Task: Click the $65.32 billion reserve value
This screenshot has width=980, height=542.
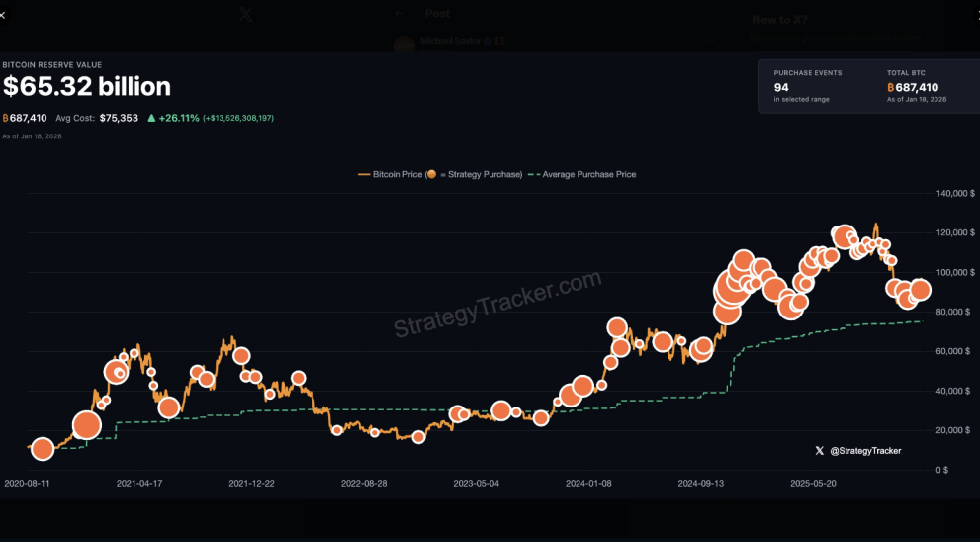Action: [87, 87]
